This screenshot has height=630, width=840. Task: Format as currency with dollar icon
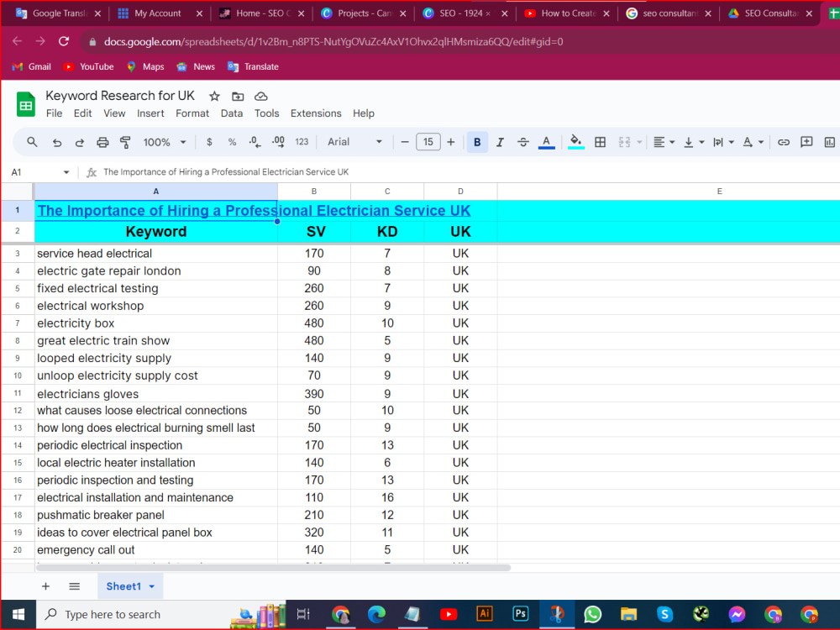click(209, 142)
